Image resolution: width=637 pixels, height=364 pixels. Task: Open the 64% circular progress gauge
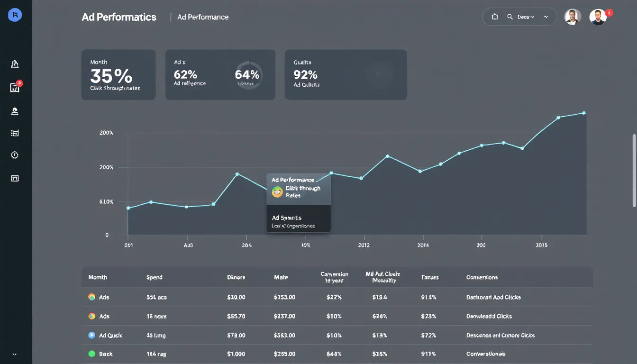(248, 75)
